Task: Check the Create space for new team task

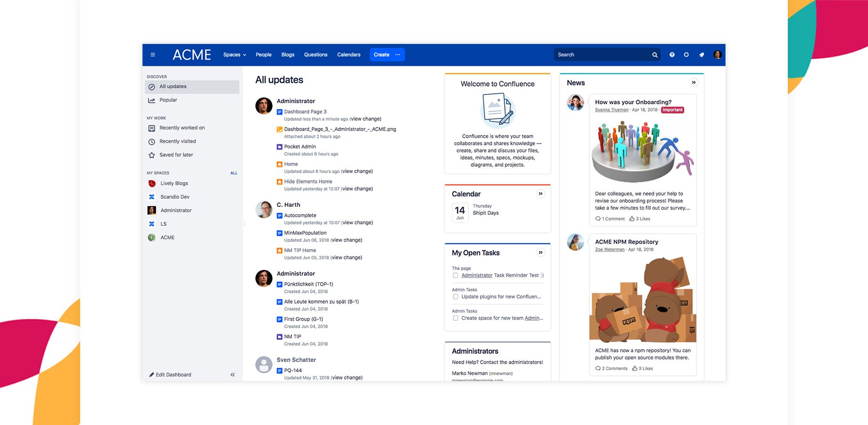Action: (x=455, y=318)
